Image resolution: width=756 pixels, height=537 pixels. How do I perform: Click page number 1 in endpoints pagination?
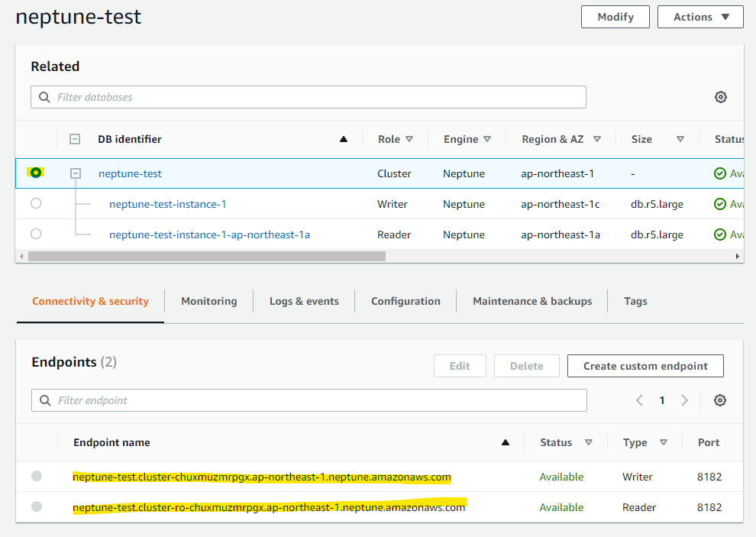click(x=662, y=400)
